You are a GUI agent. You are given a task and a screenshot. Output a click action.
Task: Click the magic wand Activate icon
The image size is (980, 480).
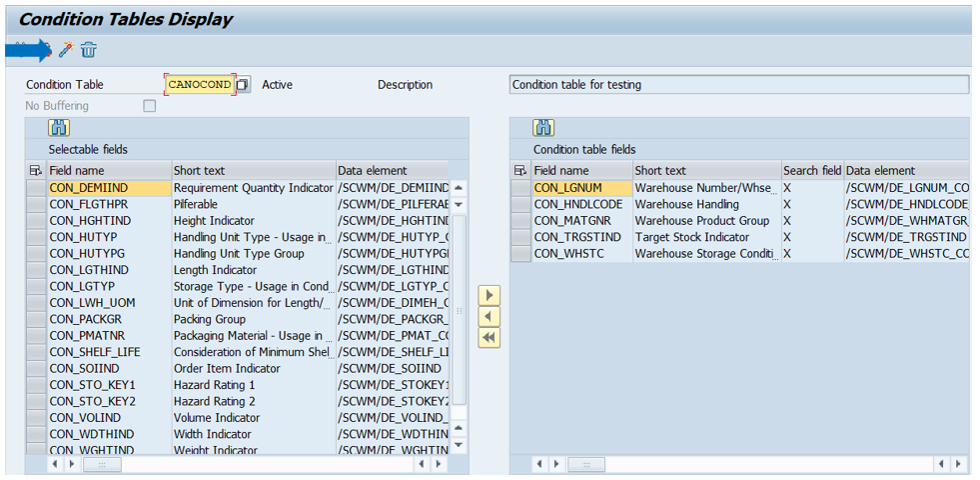(66, 50)
